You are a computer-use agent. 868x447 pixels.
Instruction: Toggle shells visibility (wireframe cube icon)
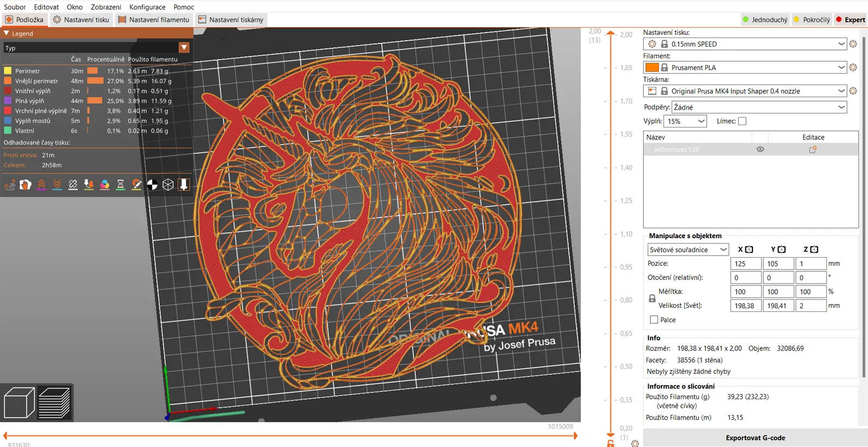pyautogui.click(x=168, y=185)
